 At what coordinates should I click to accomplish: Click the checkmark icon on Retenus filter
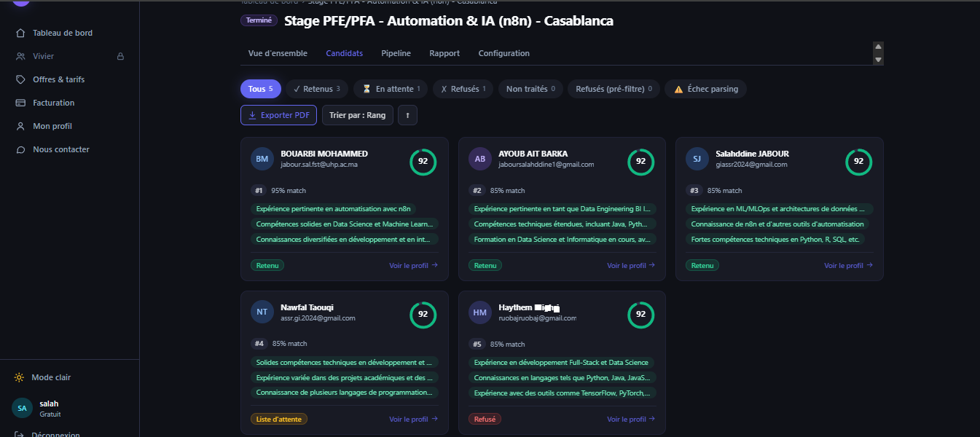tap(297, 89)
